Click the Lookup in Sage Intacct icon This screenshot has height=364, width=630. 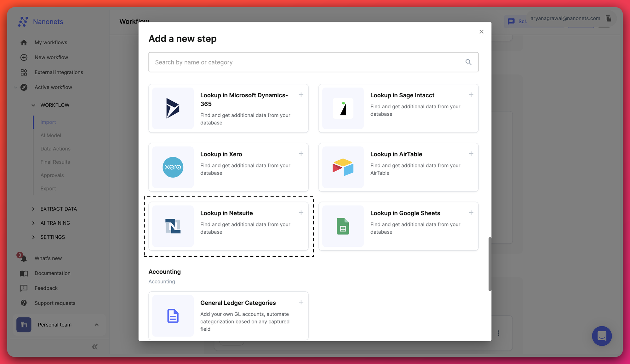click(343, 108)
